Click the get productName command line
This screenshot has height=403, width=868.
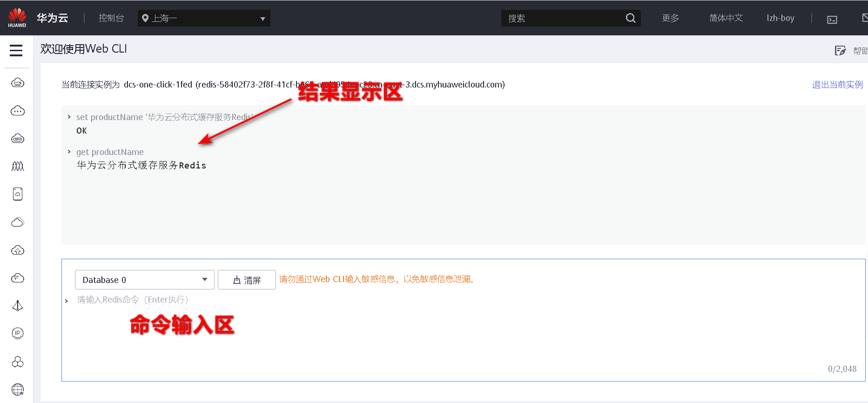(110, 152)
